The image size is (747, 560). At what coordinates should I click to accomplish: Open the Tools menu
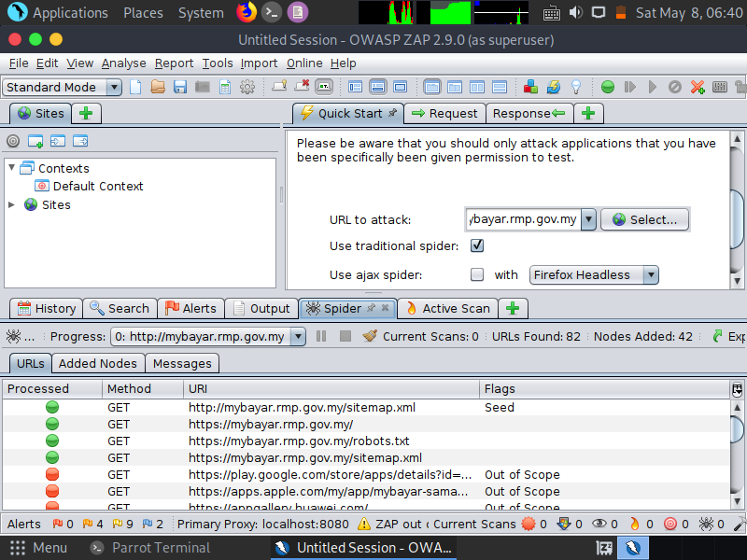coord(218,63)
